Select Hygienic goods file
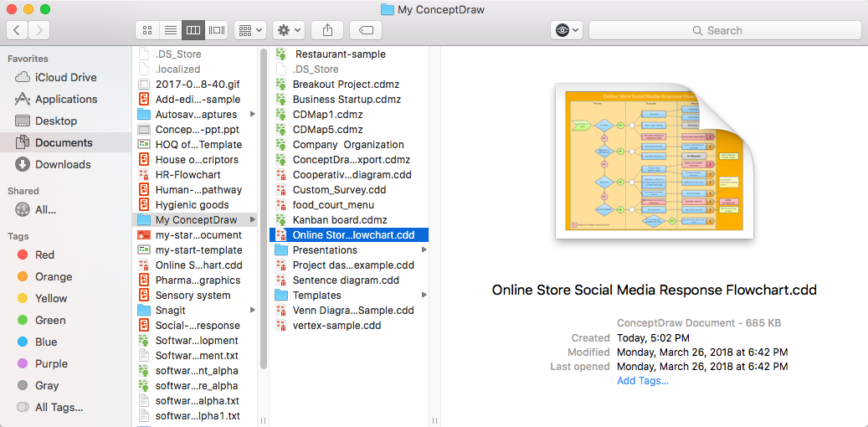Screen dimensions: 868x427 (x=195, y=205)
